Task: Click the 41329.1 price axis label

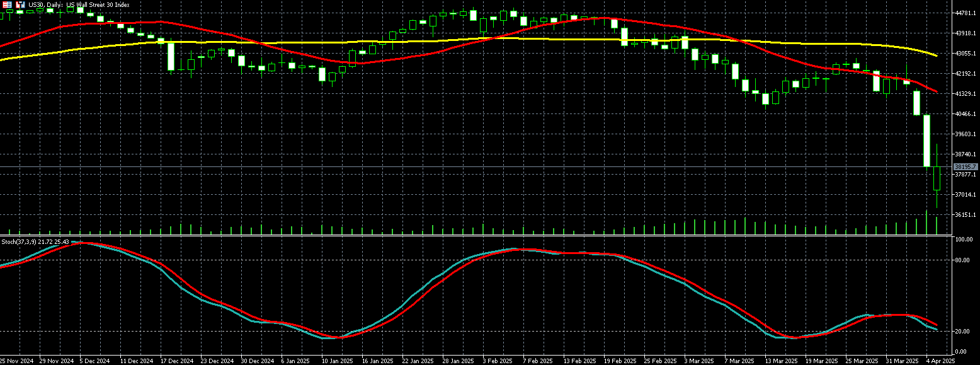Action: pyautogui.click(x=965, y=94)
